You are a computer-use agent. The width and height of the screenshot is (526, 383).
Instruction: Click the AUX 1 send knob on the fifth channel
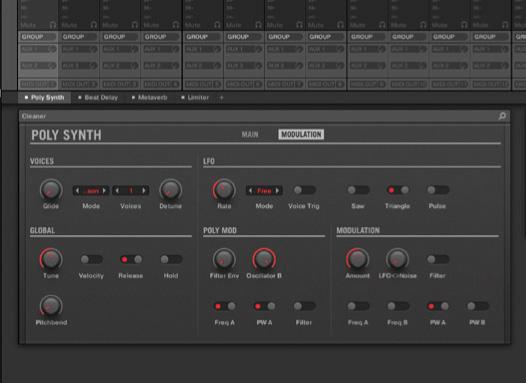click(217, 49)
